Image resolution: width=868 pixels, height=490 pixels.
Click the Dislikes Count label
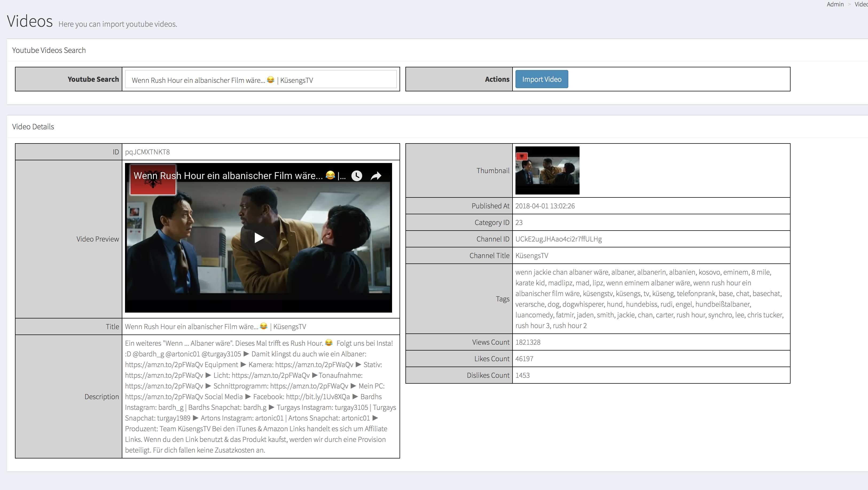tap(488, 375)
